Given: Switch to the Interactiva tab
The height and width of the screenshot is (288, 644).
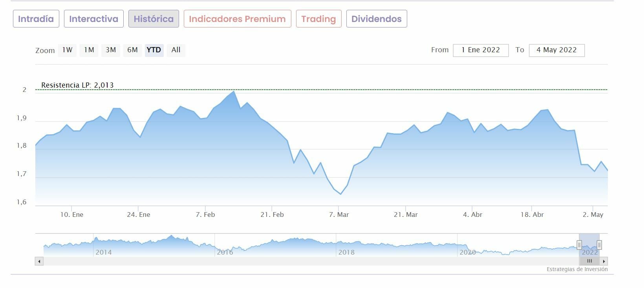Looking at the screenshot, I should (93, 19).
